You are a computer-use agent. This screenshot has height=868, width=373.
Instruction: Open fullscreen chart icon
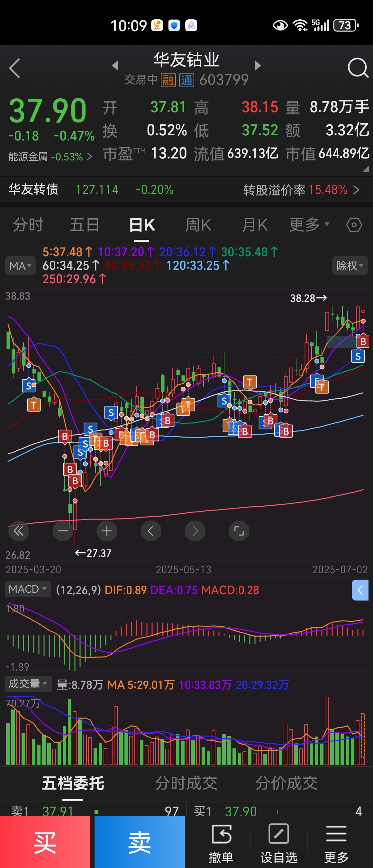(x=239, y=531)
